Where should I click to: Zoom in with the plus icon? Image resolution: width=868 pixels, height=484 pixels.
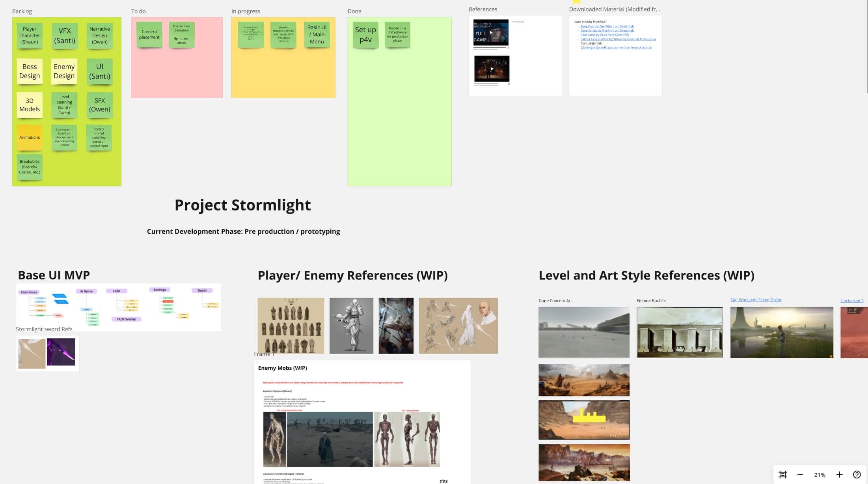840,475
